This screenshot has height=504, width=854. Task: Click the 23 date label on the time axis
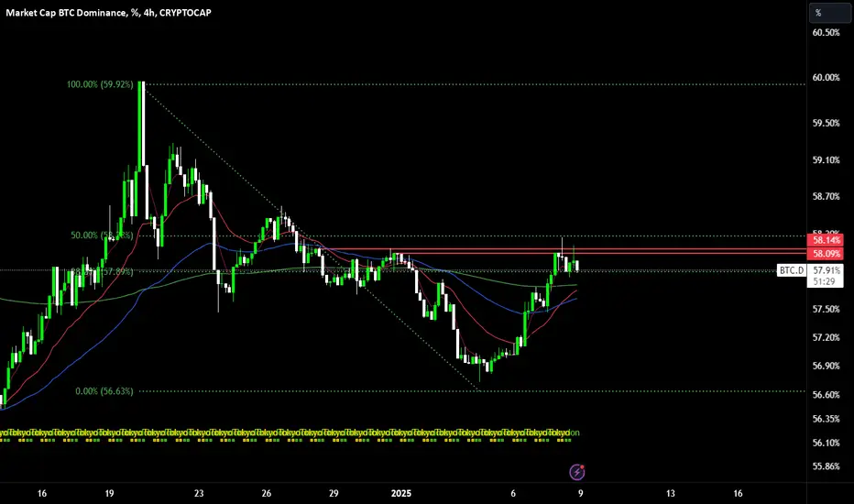[x=199, y=494]
